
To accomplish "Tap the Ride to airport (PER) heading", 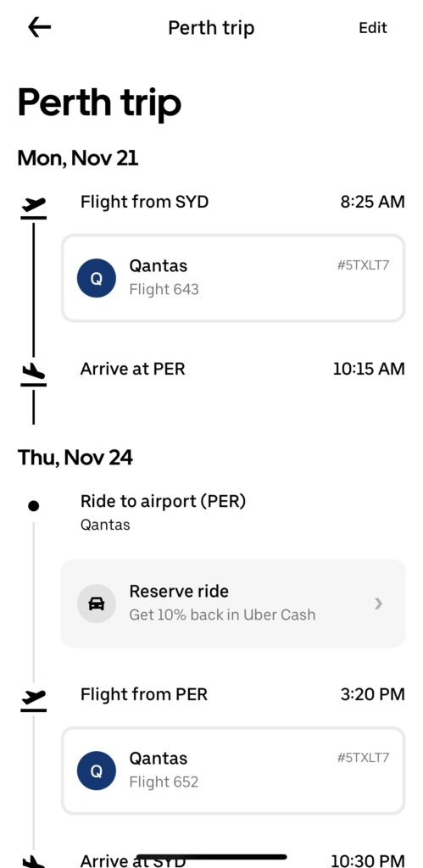I will pos(163,501).
